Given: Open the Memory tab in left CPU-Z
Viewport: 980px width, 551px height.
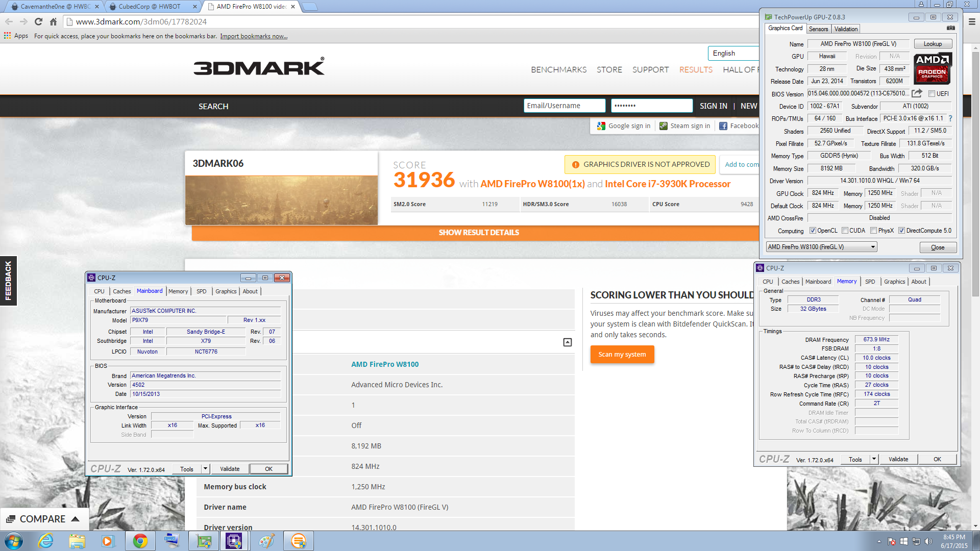Looking at the screenshot, I should [178, 291].
